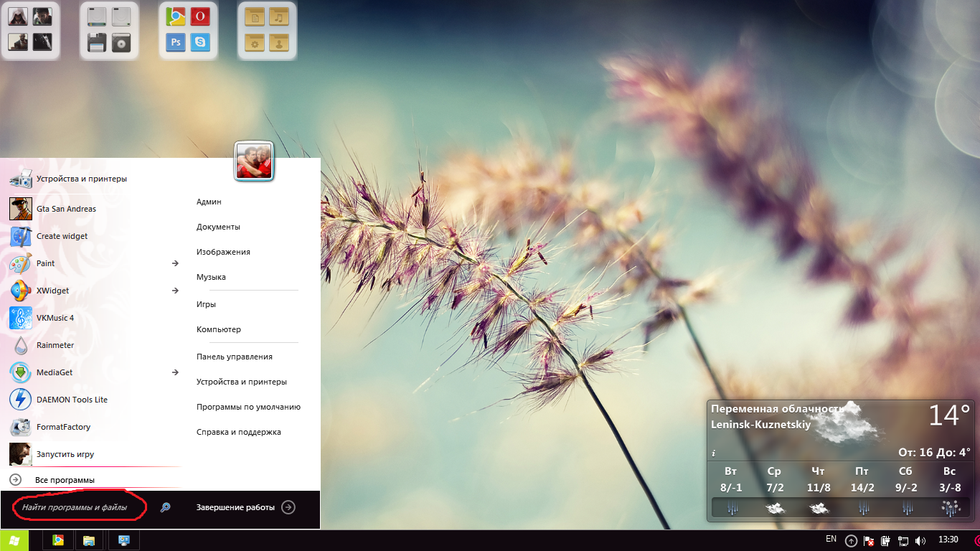Viewport: 980px width, 551px height.
Task: Launch Google Chrome from the desktop dock
Action: click(x=176, y=17)
